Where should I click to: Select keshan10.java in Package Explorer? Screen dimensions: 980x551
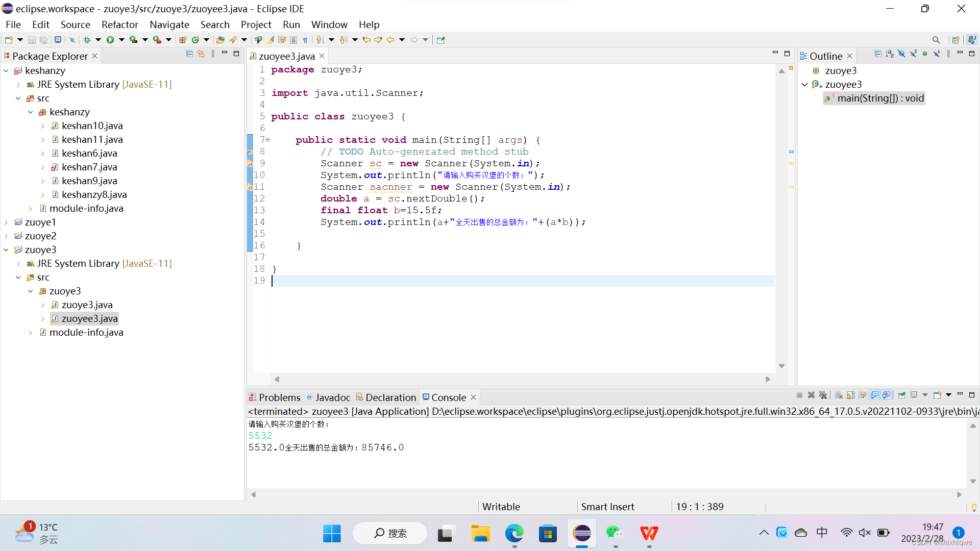tap(92, 126)
